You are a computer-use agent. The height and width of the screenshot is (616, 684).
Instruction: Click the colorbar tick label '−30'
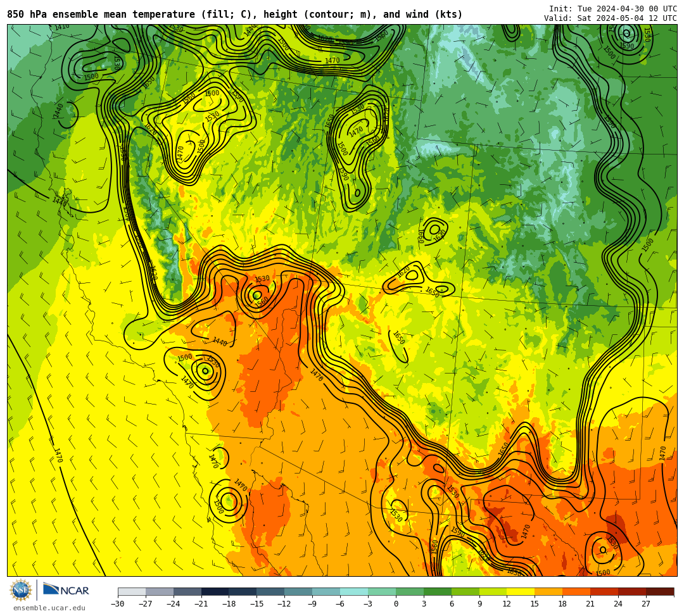(x=118, y=604)
